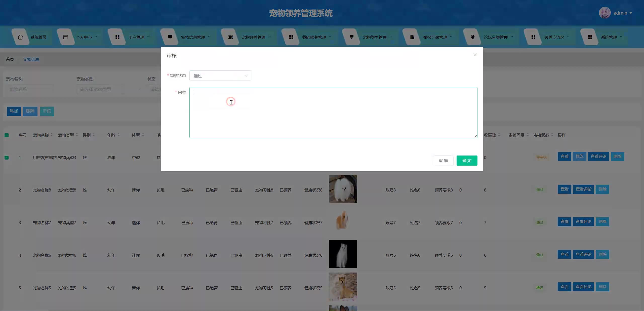Click the 宠物信息管理 monitor icon
The width and height of the screenshot is (644, 311).
(170, 37)
